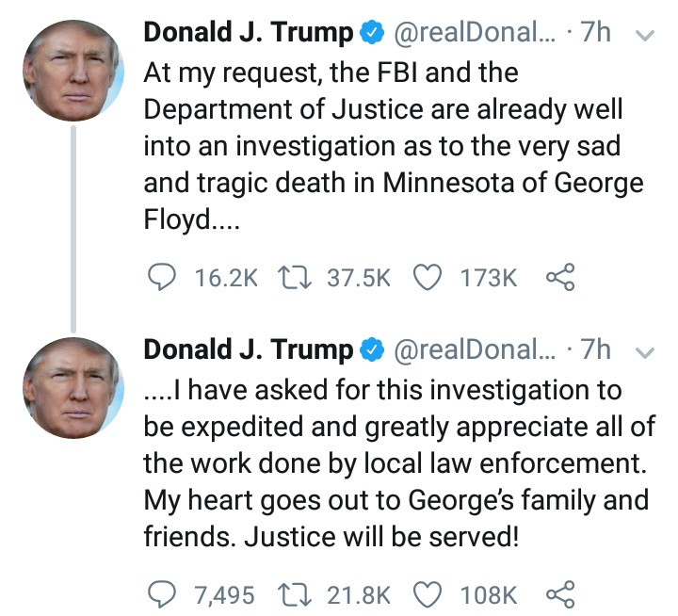Click the Donald J. Trump name on first tweet
The image size is (678, 616).
249,33
